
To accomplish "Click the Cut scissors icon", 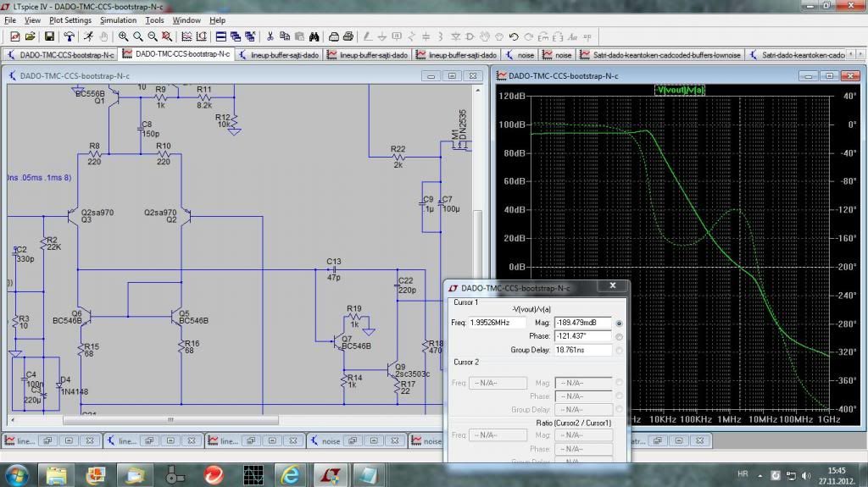I will click(270, 36).
